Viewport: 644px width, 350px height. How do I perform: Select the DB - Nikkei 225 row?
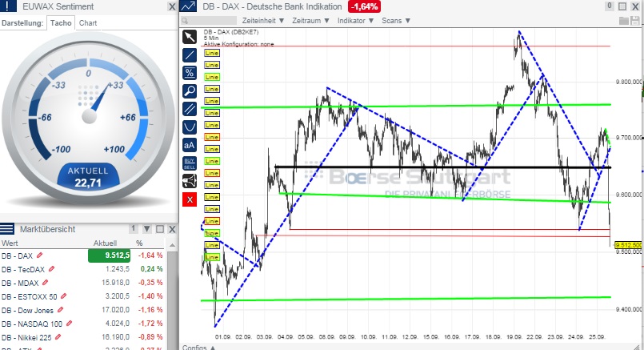(x=82, y=337)
